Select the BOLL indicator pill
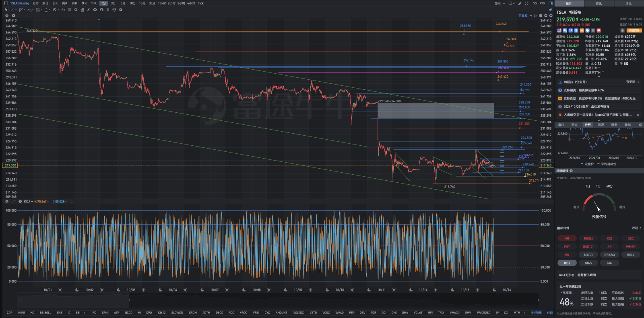Viewport: 644px width, 318px height. 631,255
